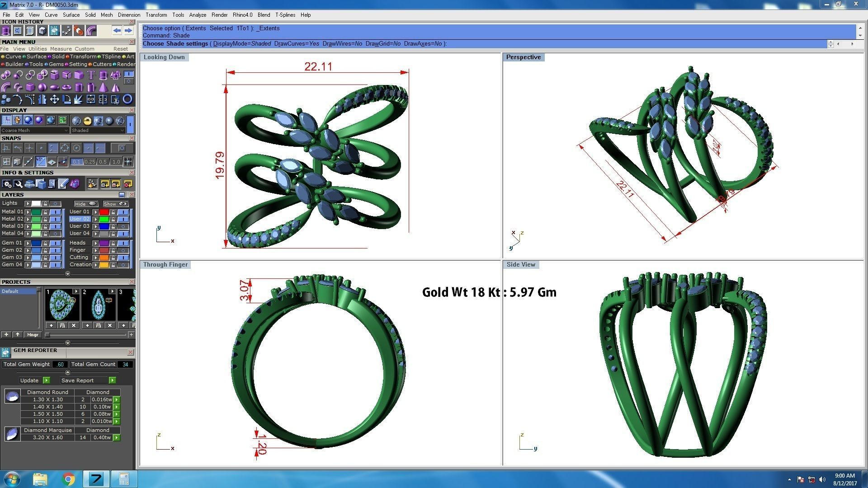868x488 pixels.
Task: Click the notepad with pencil icon
Action: pyautogui.click(x=63, y=184)
